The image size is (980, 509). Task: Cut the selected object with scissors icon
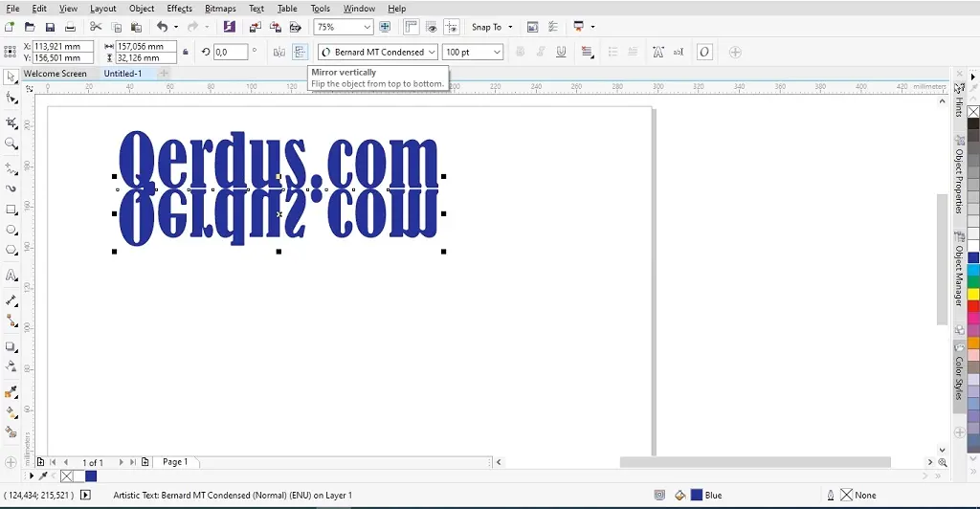96,27
